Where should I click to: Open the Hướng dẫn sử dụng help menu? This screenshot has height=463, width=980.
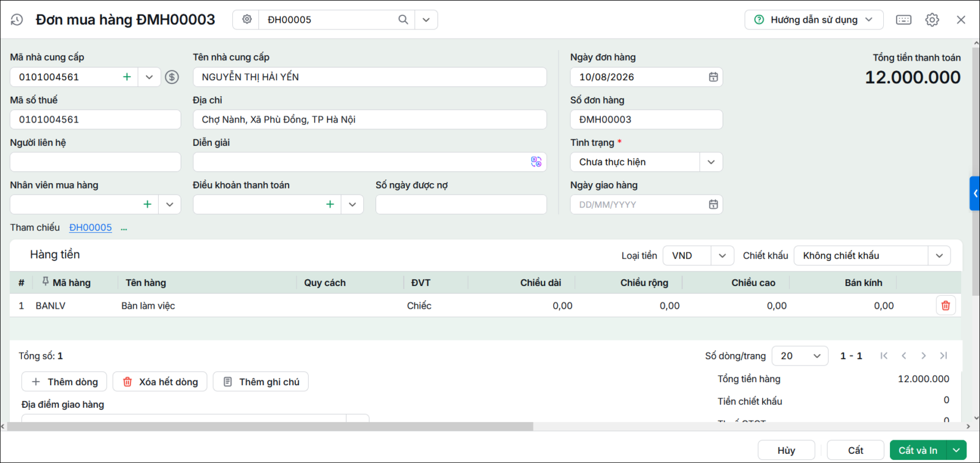coord(814,20)
